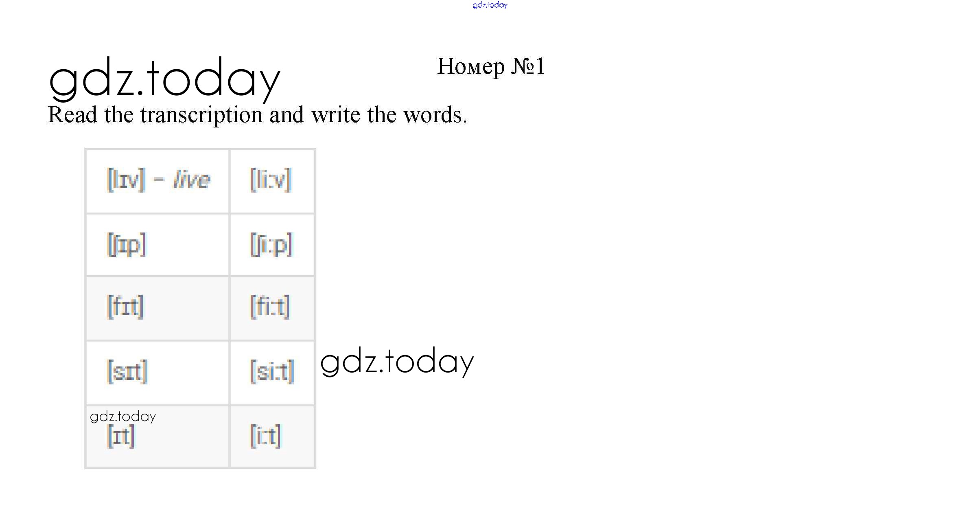
Task: Click the [fi:t] transcription cell
Action: click(270, 307)
